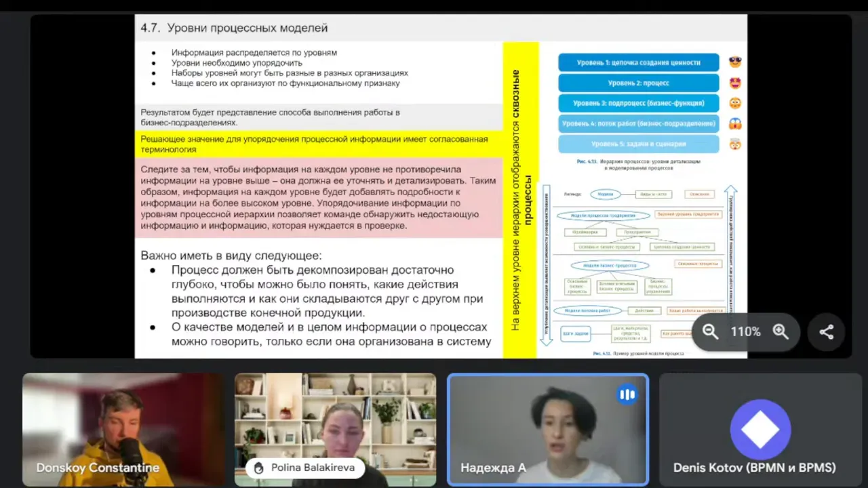This screenshot has width=868, height=488.
Task: Click the Denis Kotov (BPMN и BPMS) name label
Action: pyautogui.click(x=755, y=468)
